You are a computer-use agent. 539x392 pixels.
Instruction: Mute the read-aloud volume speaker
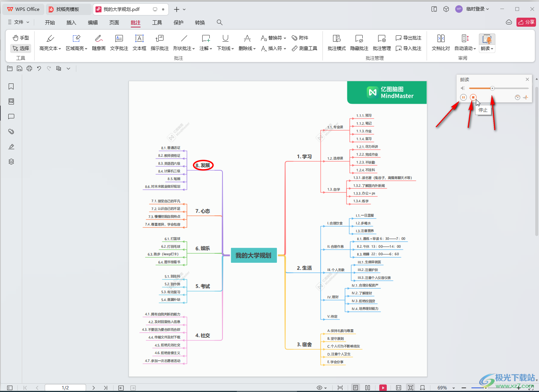point(463,88)
